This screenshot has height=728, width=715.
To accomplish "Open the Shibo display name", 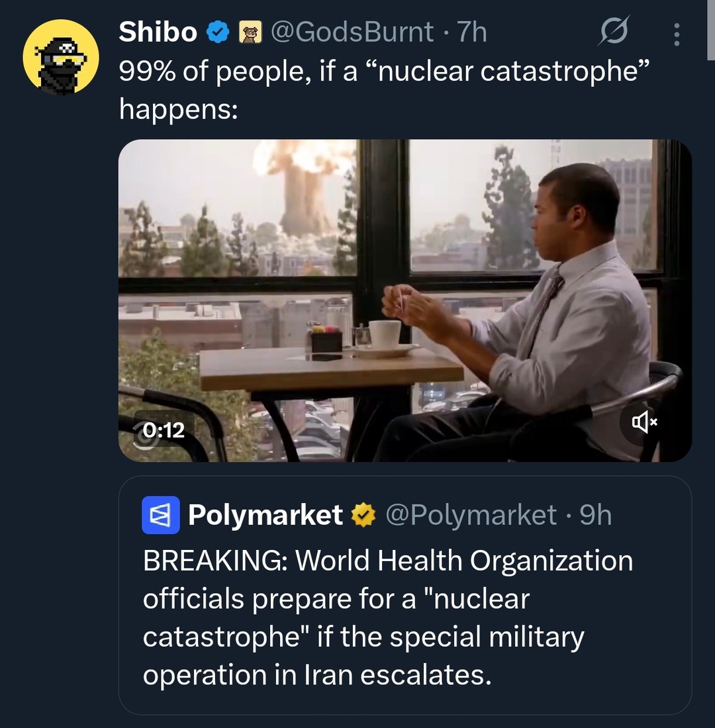I will point(158,31).
